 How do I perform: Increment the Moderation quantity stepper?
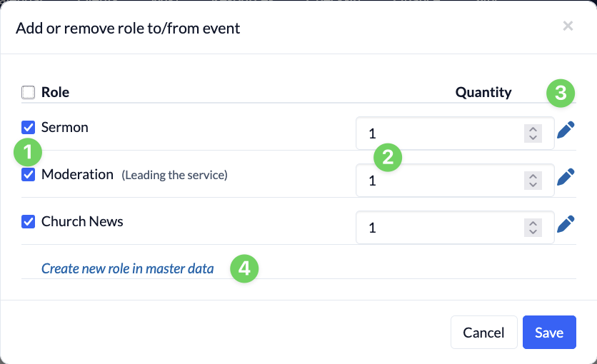click(533, 176)
